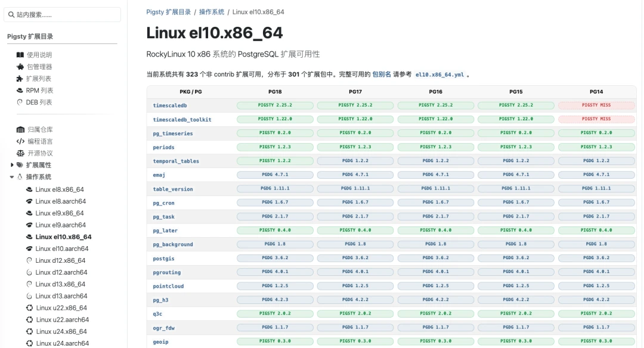Select Linux d12.x86_64 in the sidebar

point(60,260)
